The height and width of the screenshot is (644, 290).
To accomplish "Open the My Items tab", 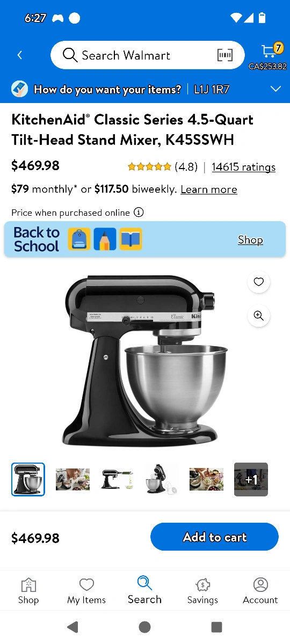I will [x=86, y=591].
